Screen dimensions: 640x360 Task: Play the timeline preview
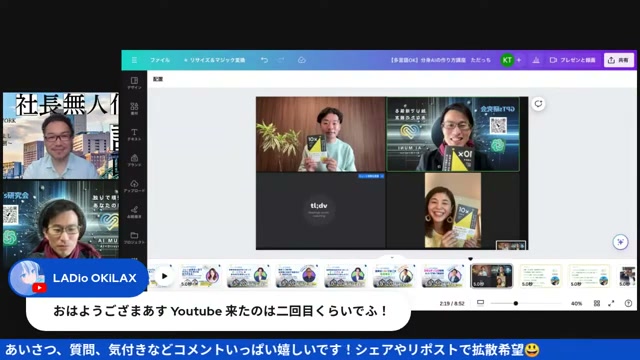[x=164, y=276]
